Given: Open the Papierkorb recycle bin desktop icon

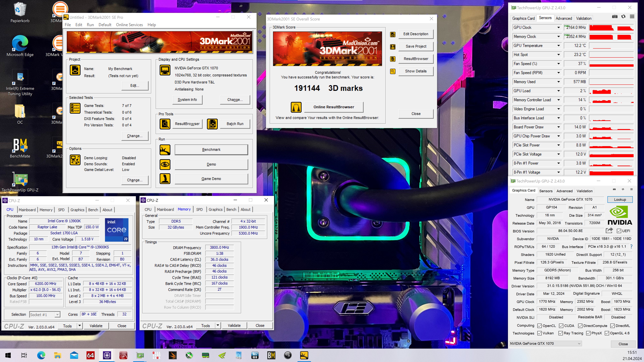Looking at the screenshot, I should point(20,13).
